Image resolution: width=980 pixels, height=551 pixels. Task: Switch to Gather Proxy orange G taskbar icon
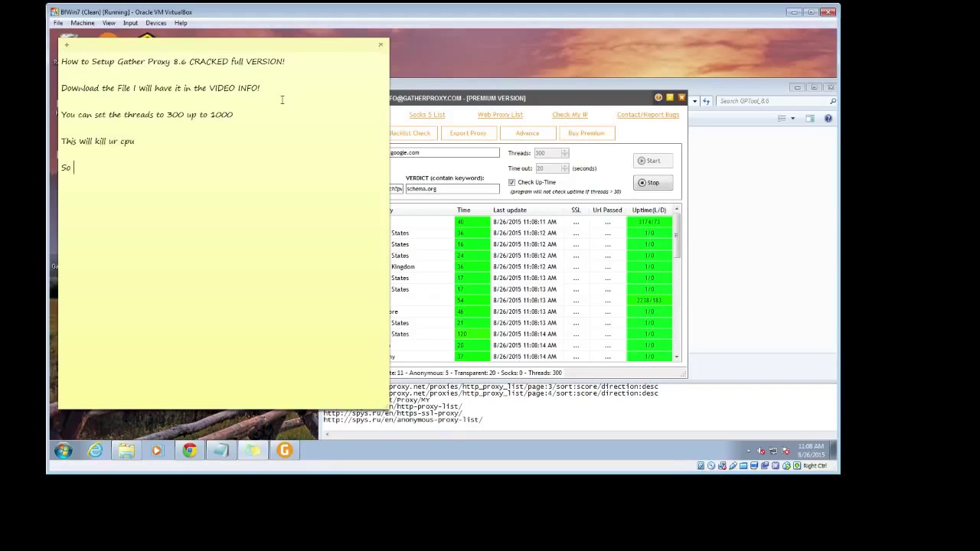284,451
